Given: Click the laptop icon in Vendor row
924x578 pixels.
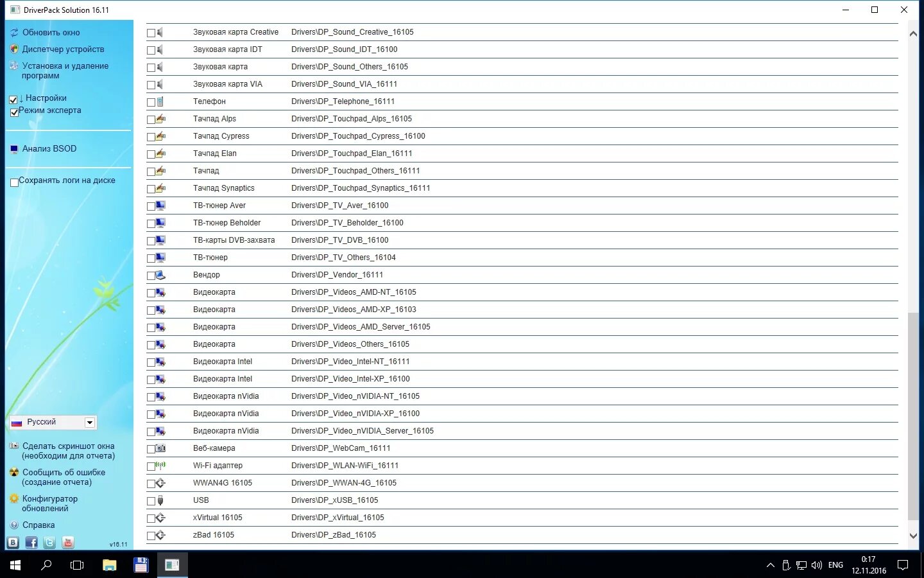Looking at the screenshot, I should point(161,275).
